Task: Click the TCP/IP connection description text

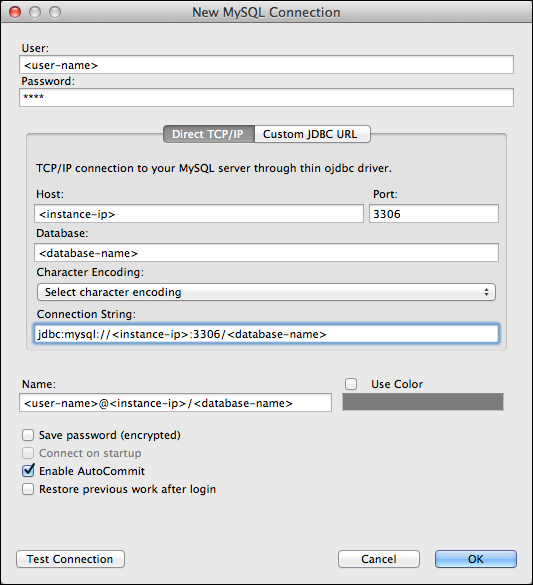Action: pos(214,168)
